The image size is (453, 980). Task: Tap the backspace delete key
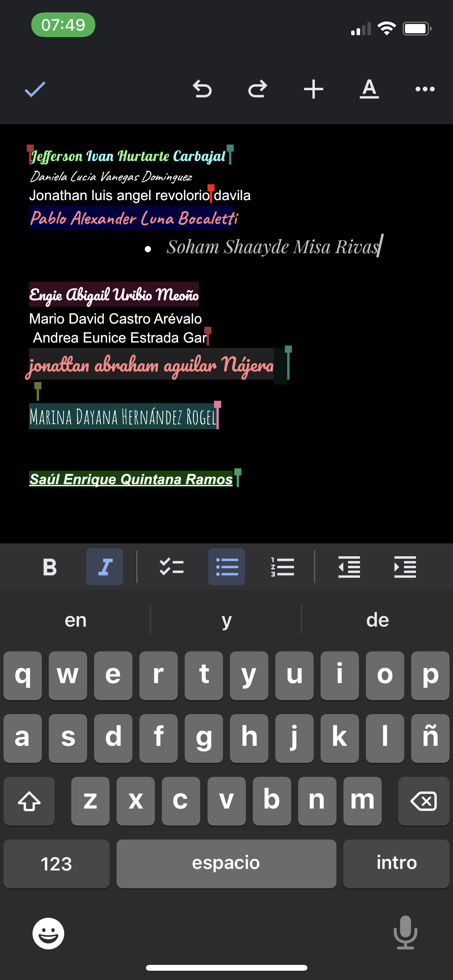pos(424,801)
